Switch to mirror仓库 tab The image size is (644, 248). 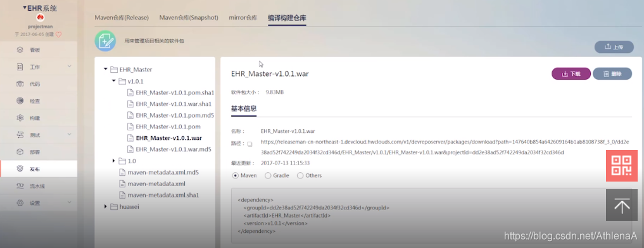tap(243, 18)
